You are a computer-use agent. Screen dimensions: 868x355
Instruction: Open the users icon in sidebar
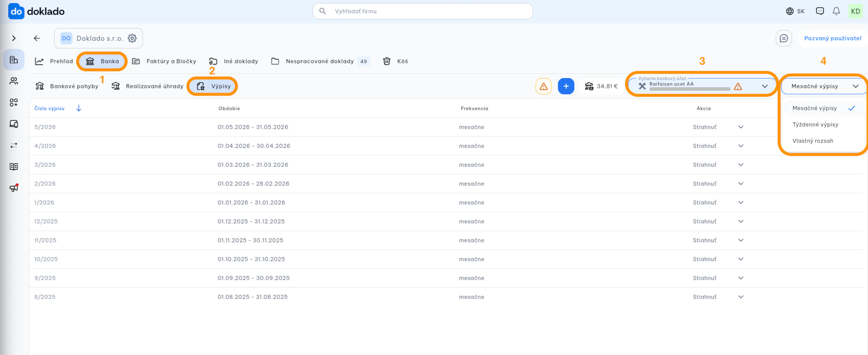[14, 81]
